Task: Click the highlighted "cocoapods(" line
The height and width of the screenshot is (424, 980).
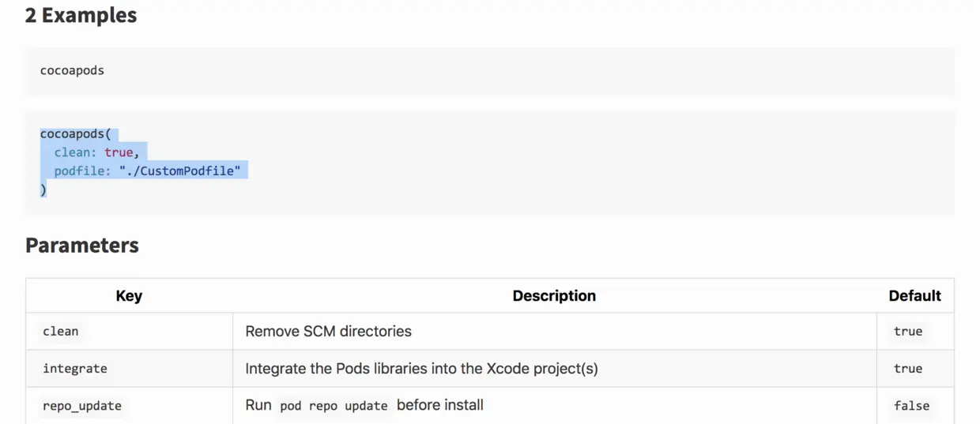Action: tap(75, 134)
